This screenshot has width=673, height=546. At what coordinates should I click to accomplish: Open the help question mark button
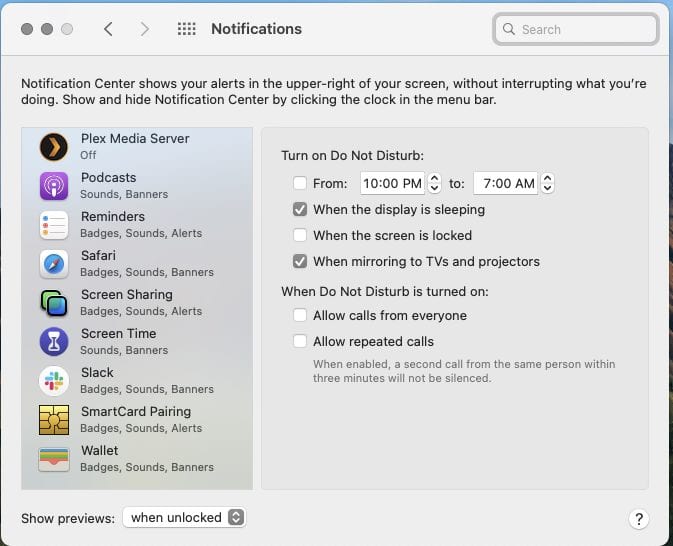click(x=639, y=519)
